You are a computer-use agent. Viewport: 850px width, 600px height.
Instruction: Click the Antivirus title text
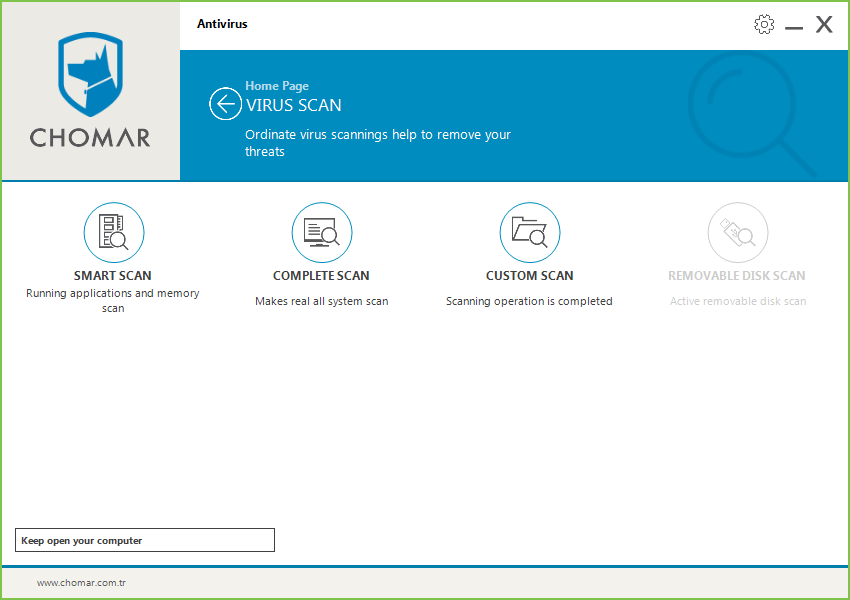[x=222, y=24]
